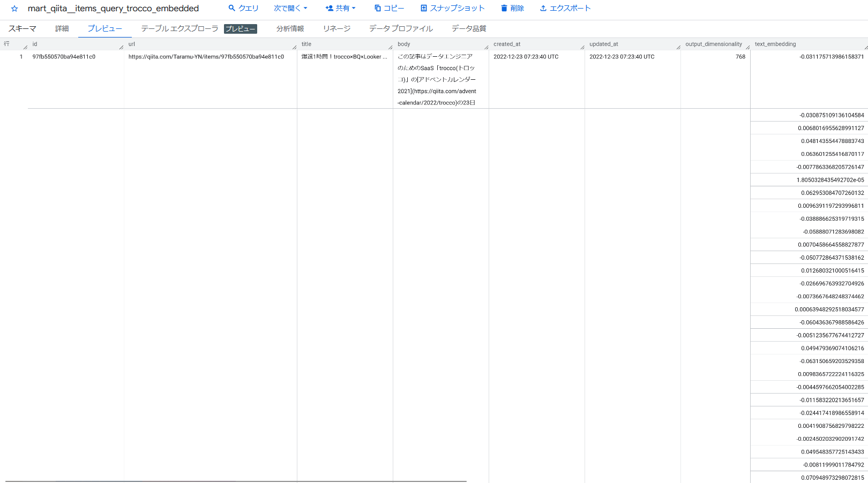
Task: Switch to the スキーマ tab
Action: click(23, 28)
